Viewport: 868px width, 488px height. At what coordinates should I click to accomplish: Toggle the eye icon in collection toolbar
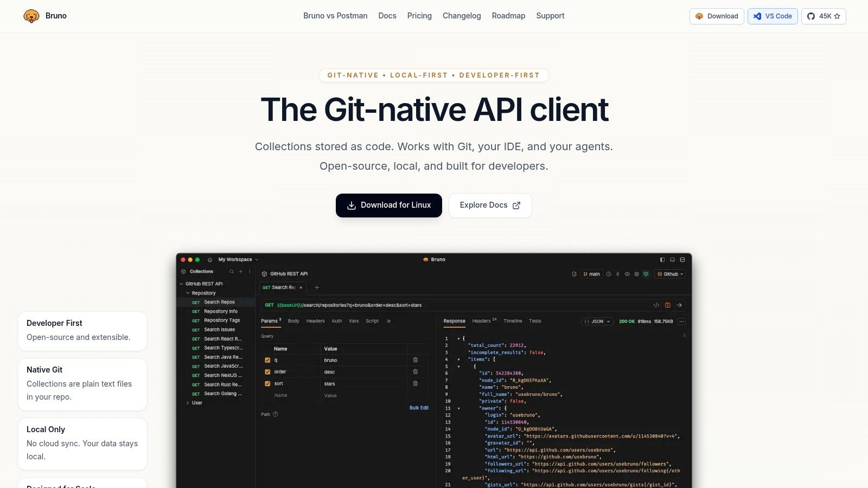coord(627,274)
